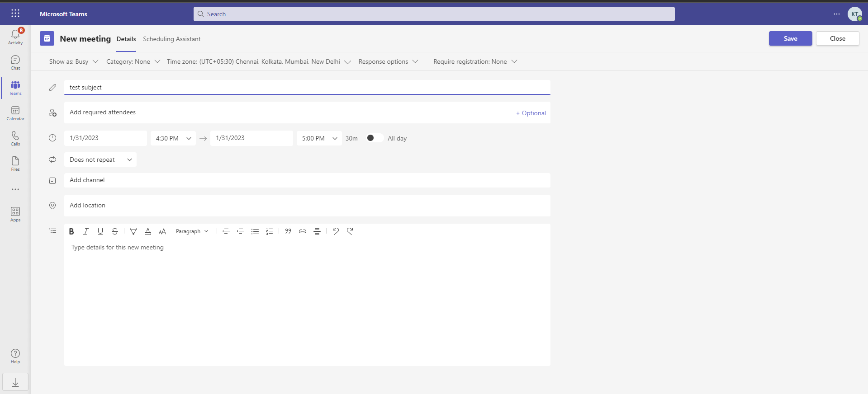Undo the last edit
This screenshot has width=868, height=394.
pos(336,231)
